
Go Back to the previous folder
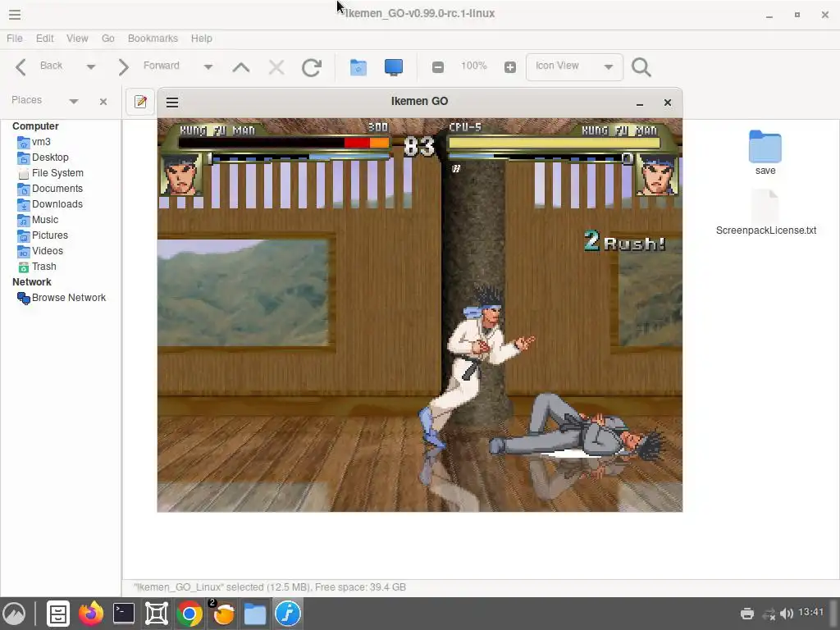click(38, 66)
